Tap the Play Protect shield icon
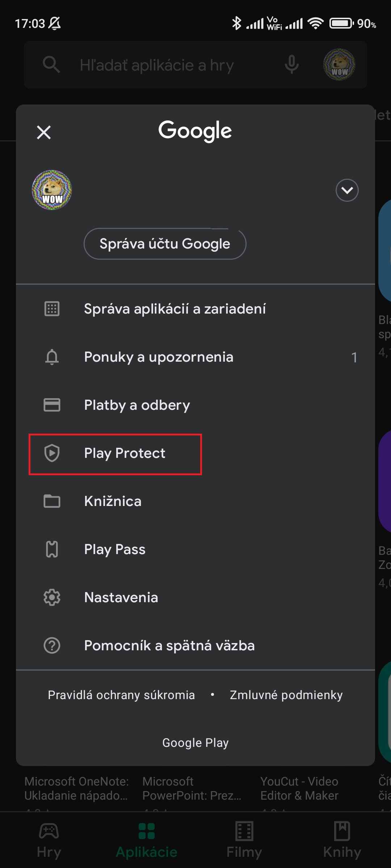The height and width of the screenshot is (868, 391). (52, 453)
